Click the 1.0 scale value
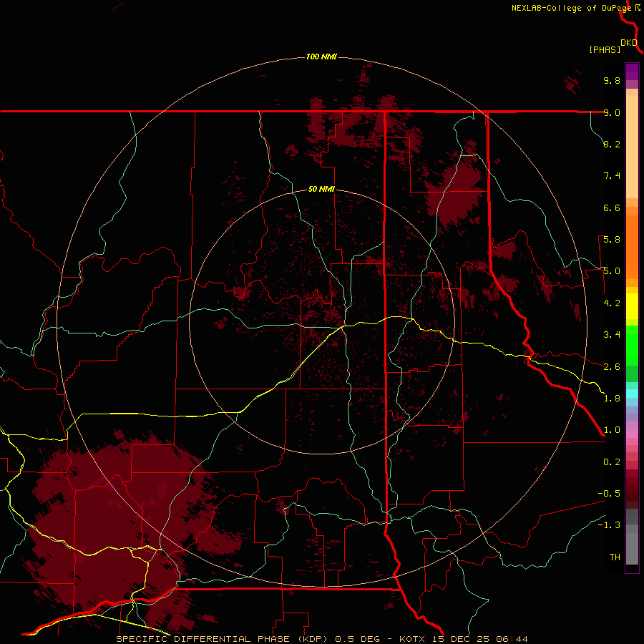This screenshot has width=644, height=644. tap(612, 430)
